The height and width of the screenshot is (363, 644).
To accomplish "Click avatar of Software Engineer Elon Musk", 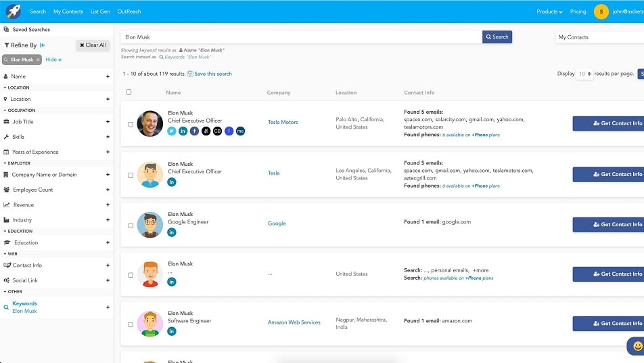I will (x=150, y=324).
